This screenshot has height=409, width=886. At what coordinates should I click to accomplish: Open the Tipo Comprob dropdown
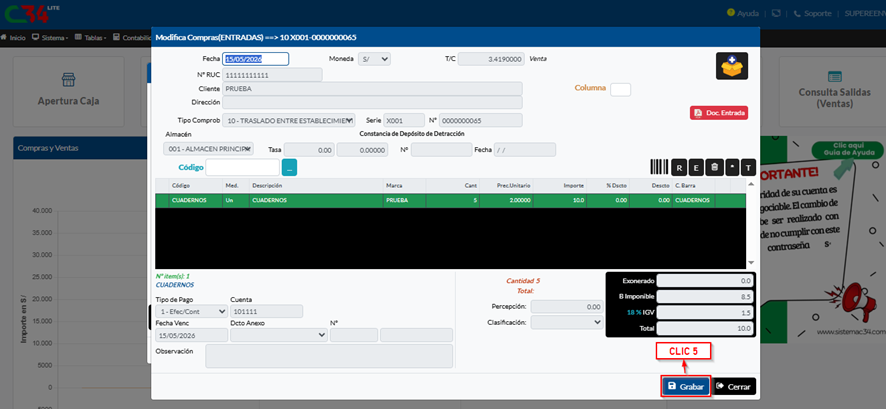point(289,120)
